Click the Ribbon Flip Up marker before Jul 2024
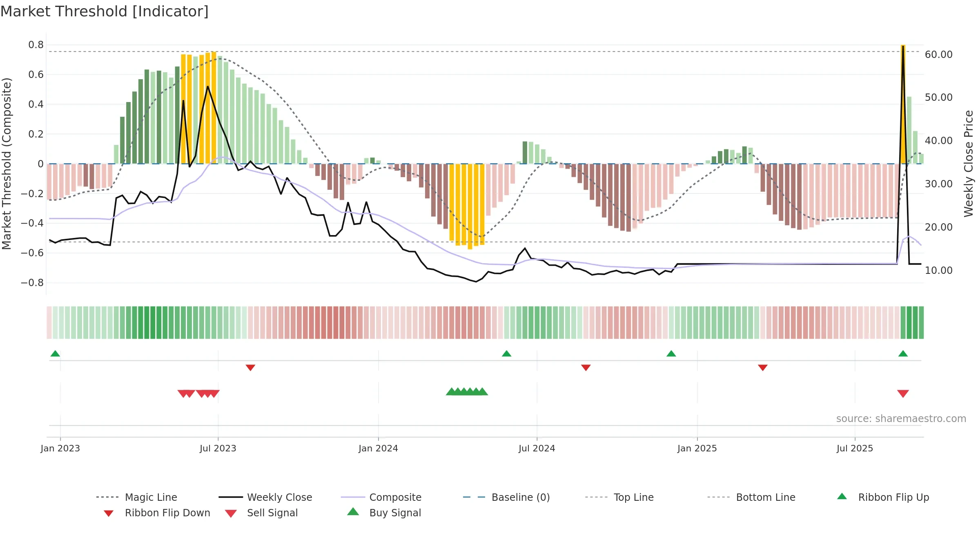This screenshot has width=980, height=551. (506, 353)
